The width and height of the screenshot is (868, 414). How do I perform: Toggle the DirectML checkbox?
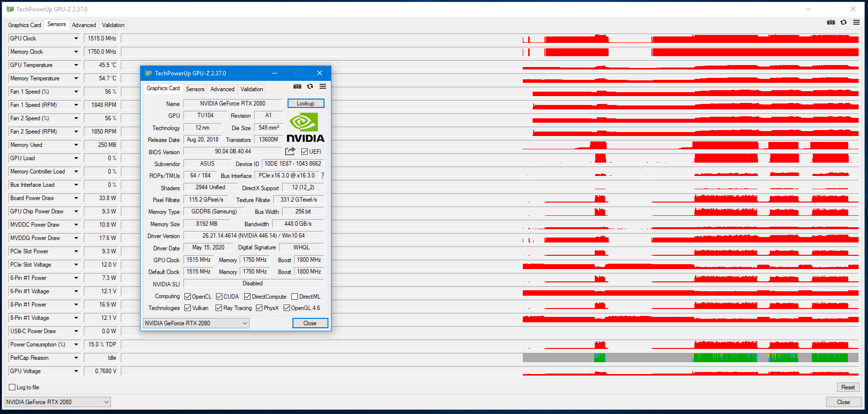(295, 297)
